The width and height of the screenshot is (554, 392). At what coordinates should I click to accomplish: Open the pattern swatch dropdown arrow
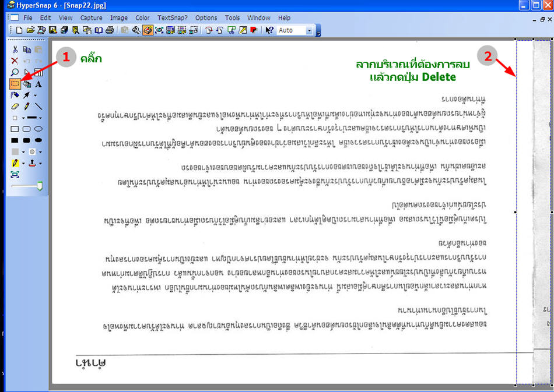coord(40,152)
